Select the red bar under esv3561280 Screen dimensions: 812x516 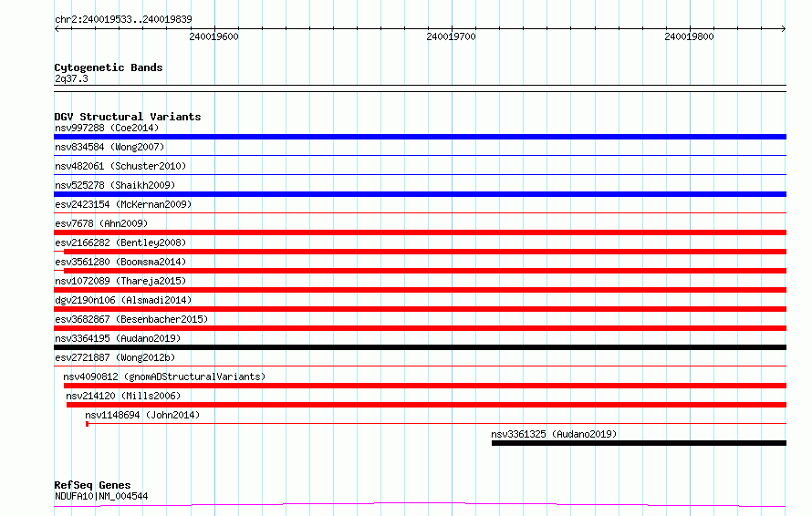click(x=425, y=271)
